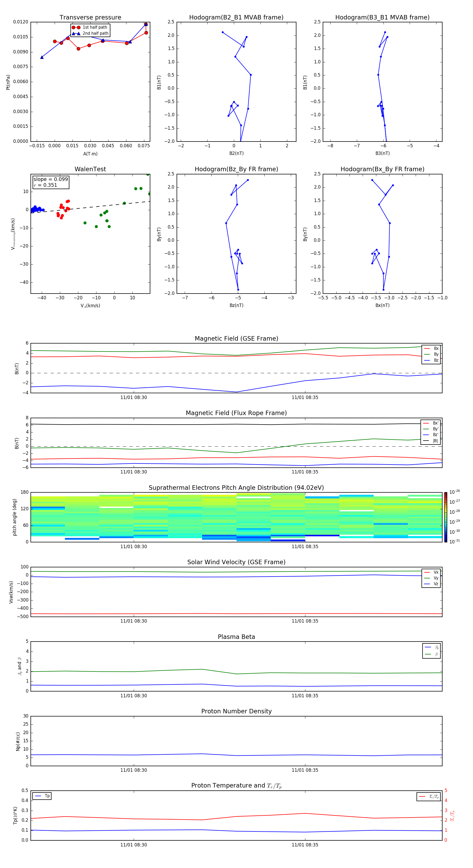
Task: Click the 'Vy' entry in velocity legend
Action: click(x=431, y=578)
